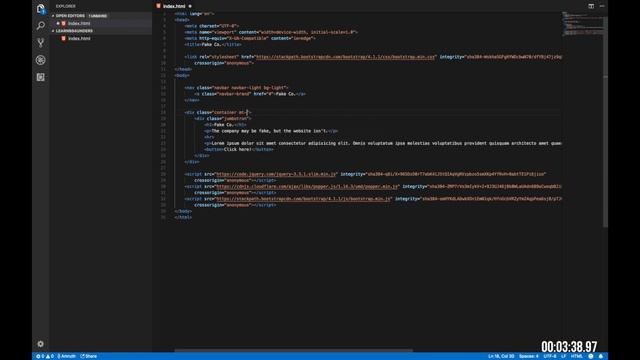Click the EXPLORER panel title
Viewport: 640px width, 360px height.
pos(66,6)
